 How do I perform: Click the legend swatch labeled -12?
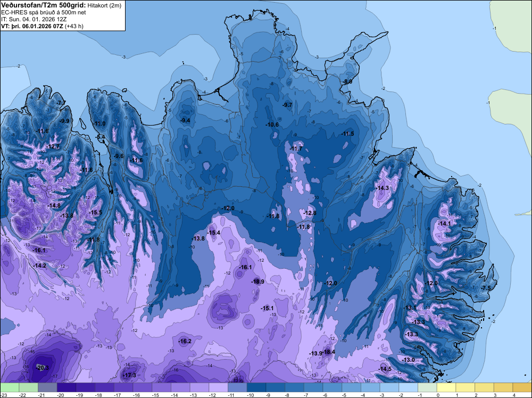[219, 387]
